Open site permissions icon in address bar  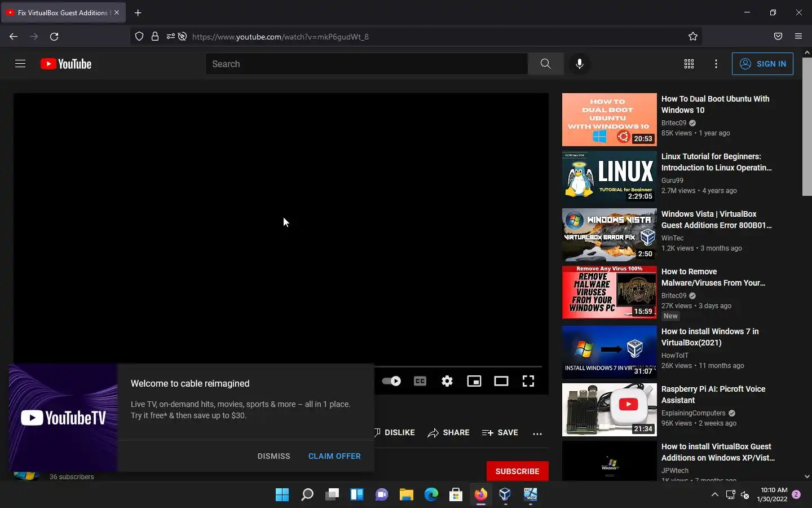pyautogui.click(x=170, y=37)
